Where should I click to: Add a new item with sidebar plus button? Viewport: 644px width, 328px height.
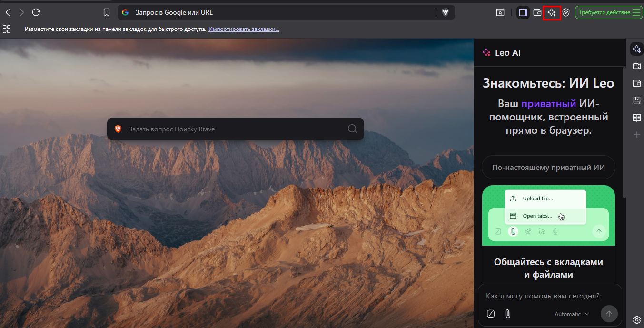pos(636,135)
